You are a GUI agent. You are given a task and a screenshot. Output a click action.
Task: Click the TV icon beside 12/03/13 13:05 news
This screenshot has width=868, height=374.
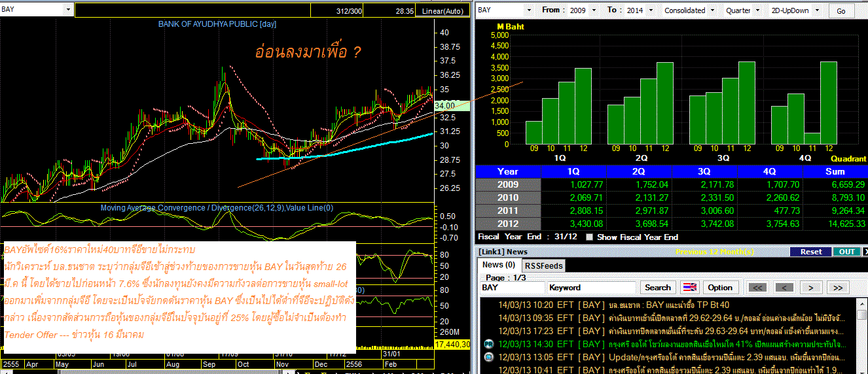coord(488,357)
